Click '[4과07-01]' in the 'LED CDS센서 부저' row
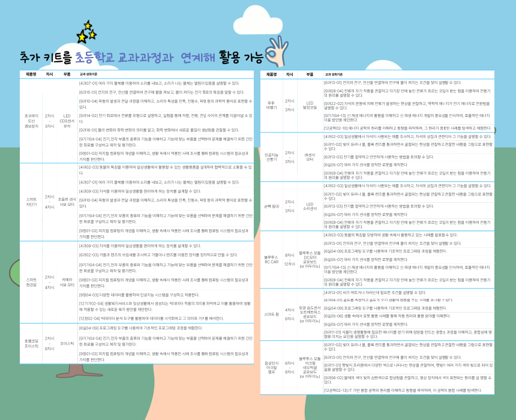The height and width of the screenshot is (420, 516). [159, 83]
